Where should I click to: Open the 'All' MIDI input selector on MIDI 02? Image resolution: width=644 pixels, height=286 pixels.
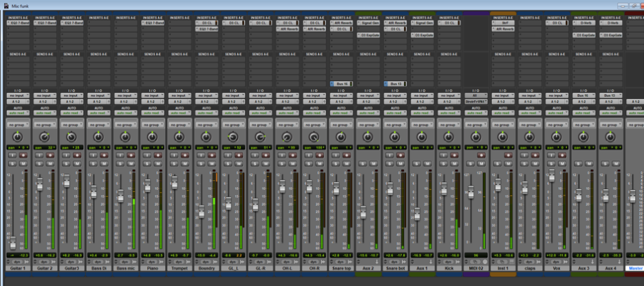[475, 95]
